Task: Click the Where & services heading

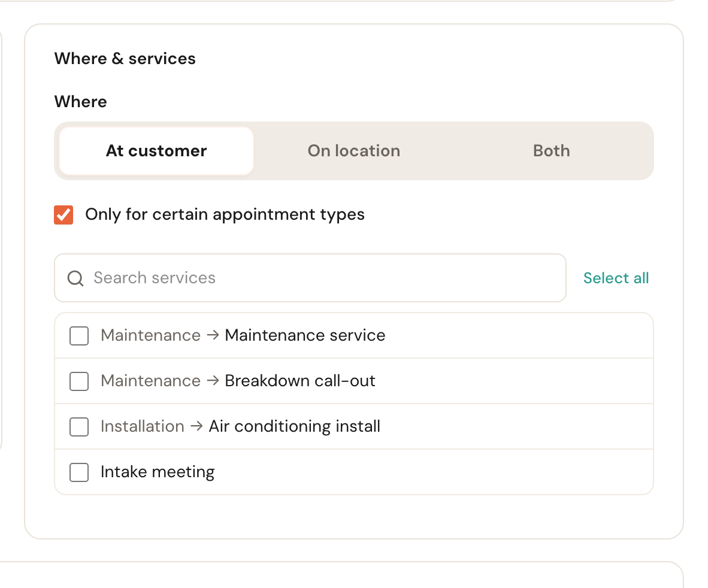Action: [x=125, y=59]
